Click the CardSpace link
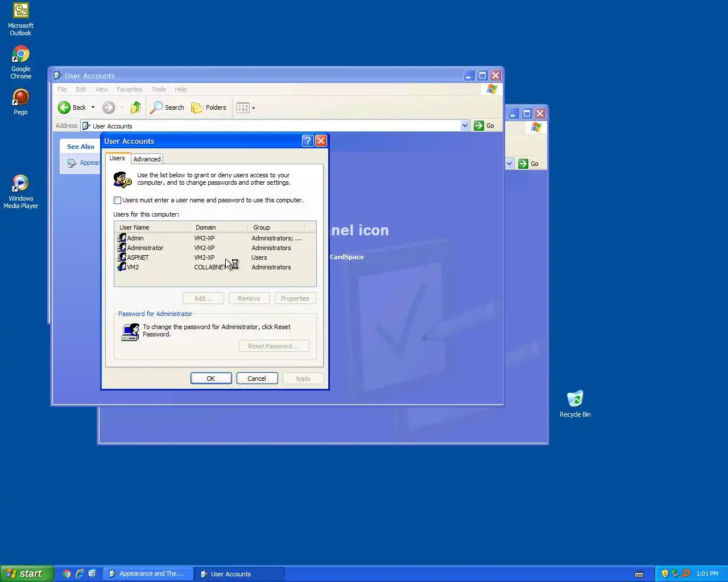 [347, 257]
